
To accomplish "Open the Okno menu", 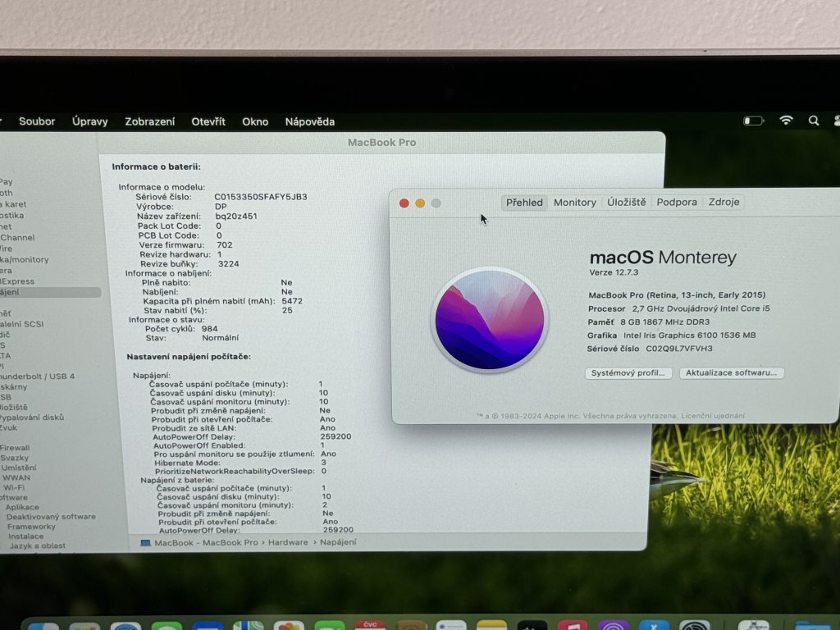I will pos(255,121).
